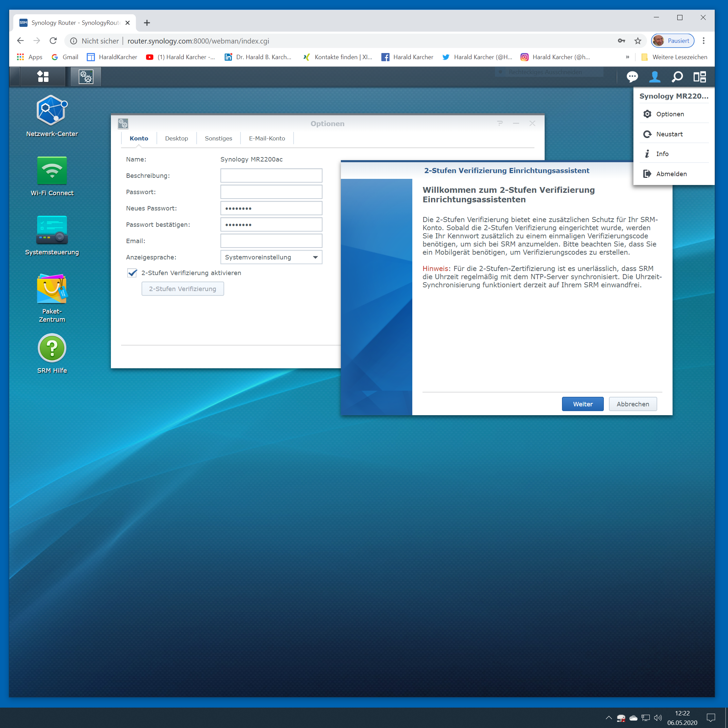728x728 pixels.
Task: Click the search magnifier icon
Action: pos(677,77)
